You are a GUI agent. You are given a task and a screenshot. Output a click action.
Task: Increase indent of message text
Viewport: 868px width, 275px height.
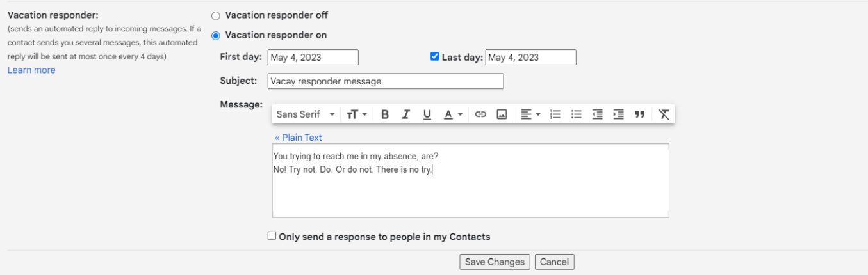[618, 114]
